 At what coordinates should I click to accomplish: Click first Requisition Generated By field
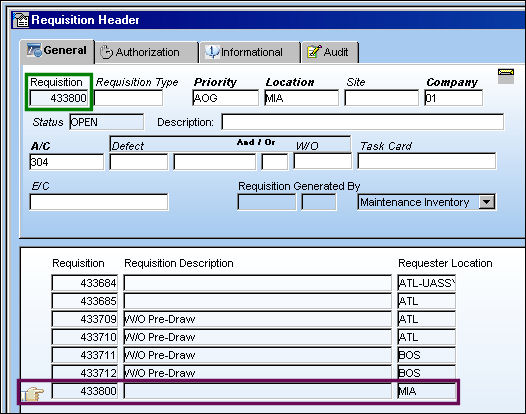(267, 202)
